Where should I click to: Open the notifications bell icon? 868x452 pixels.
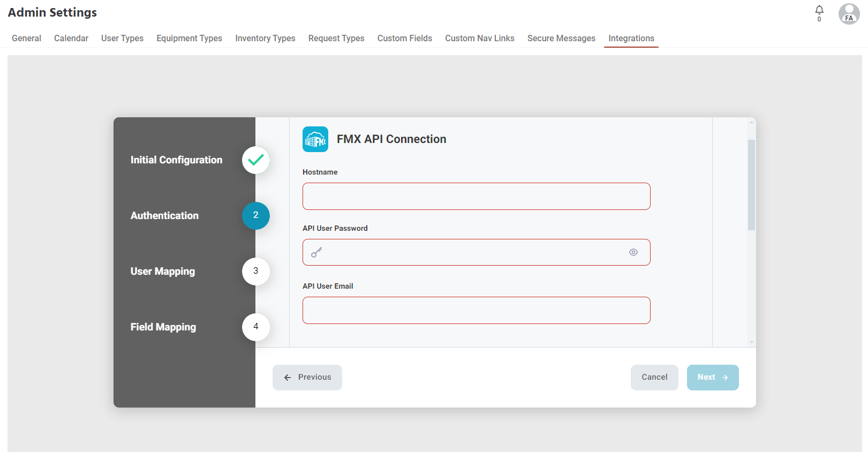coord(819,10)
